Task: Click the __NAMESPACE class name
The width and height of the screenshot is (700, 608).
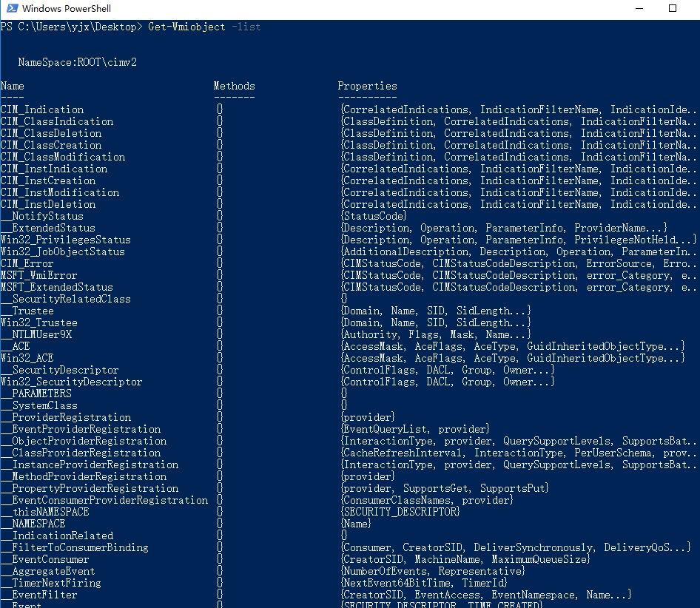Action: pos(33,524)
